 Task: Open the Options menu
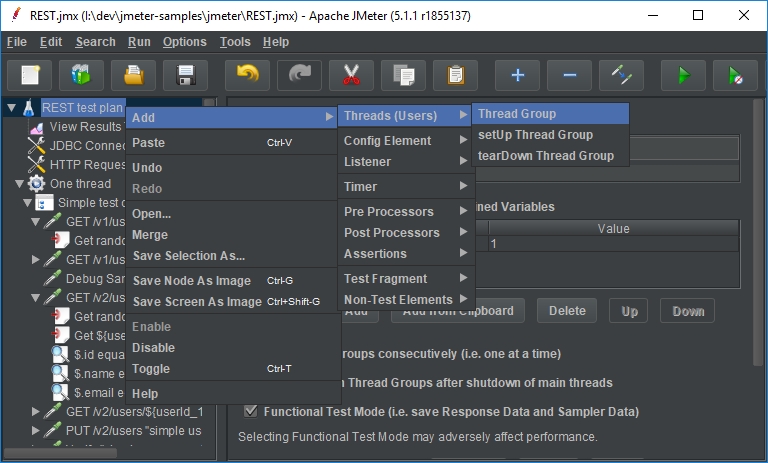(x=185, y=42)
